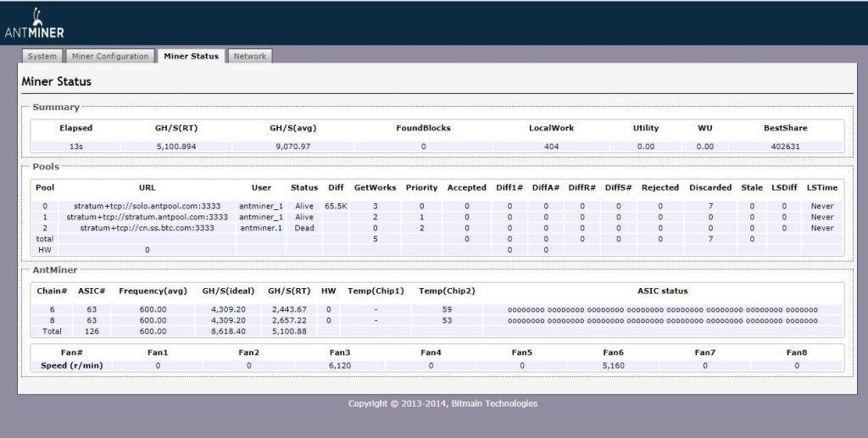Screen dimensions: 868x438
Task: Click Temp(Chip2) value 53
Action: (447, 320)
